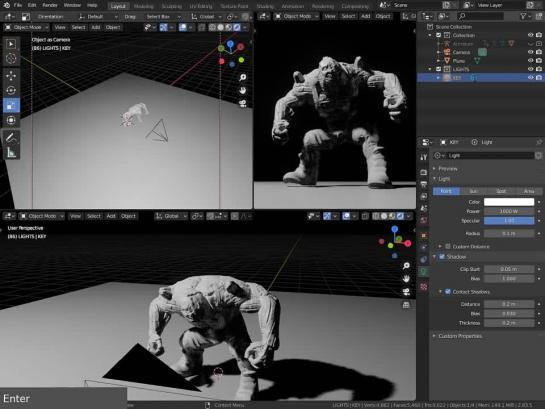
Task: Collapse the Contact Shadows subpanel arrow
Action: pyautogui.click(x=440, y=292)
